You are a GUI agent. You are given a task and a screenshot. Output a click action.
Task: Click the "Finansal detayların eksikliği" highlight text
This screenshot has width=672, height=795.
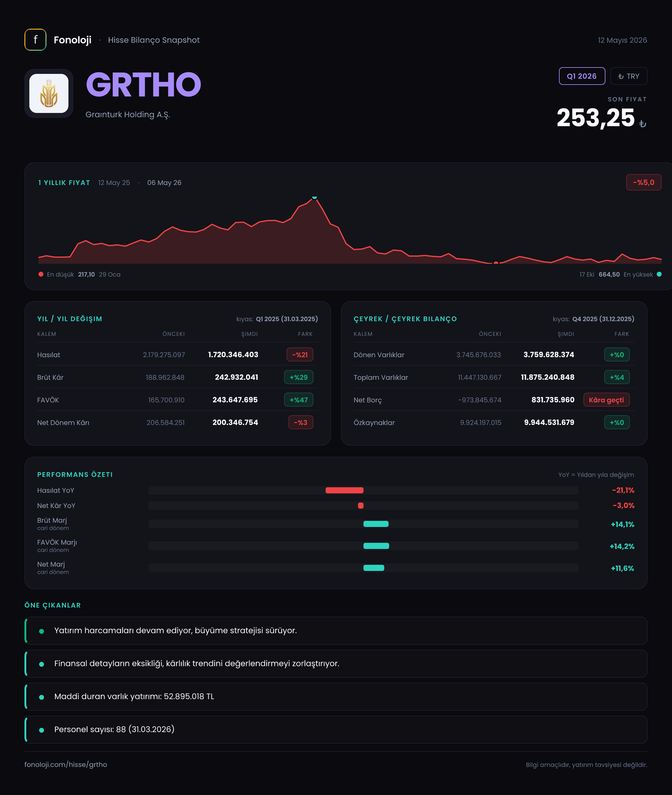(197, 663)
